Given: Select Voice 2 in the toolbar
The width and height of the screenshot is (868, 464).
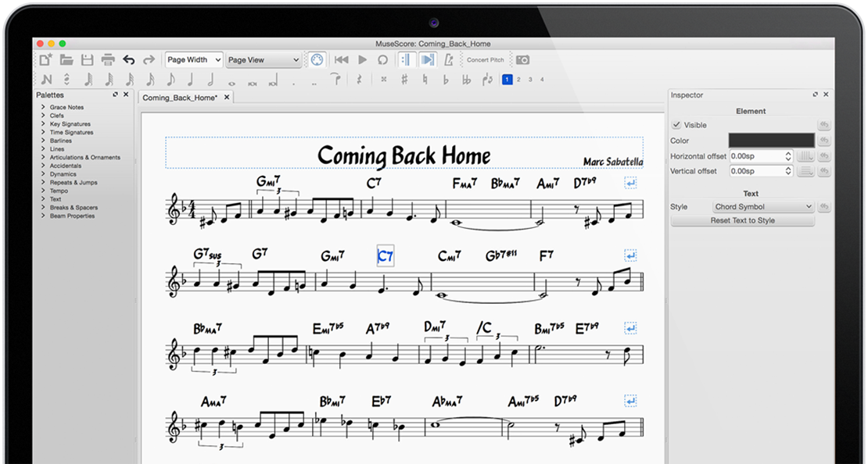Looking at the screenshot, I should pyautogui.click(x=518, y=79).
